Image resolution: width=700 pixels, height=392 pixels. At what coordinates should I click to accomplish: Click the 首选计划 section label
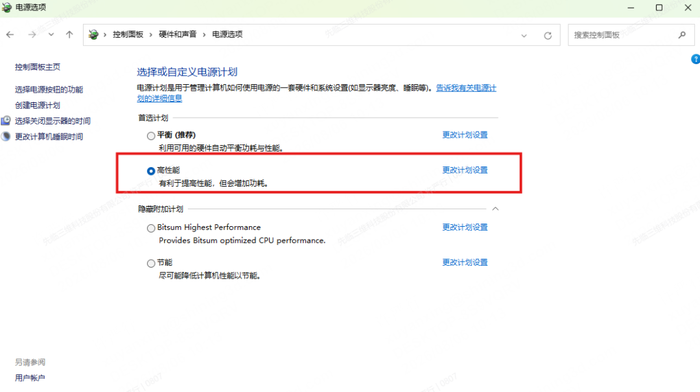(153, 118)
